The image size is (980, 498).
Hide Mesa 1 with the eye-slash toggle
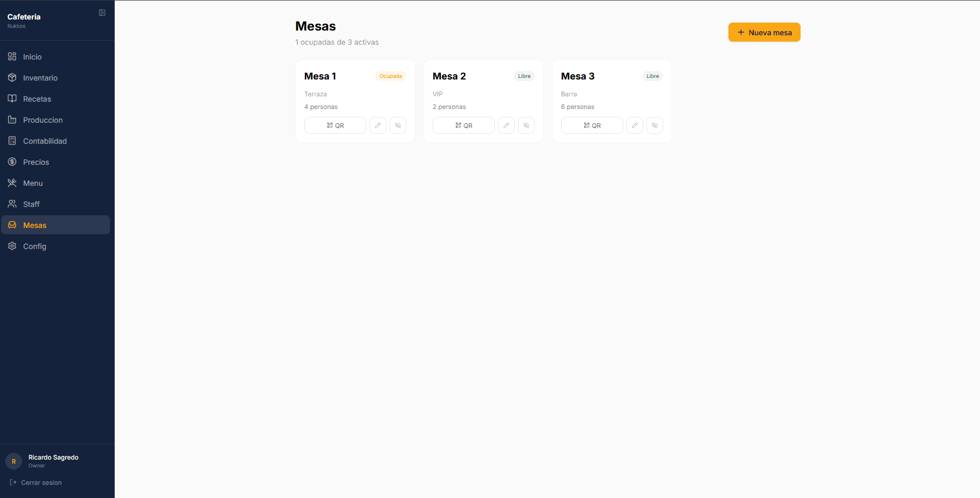[398, 125]
